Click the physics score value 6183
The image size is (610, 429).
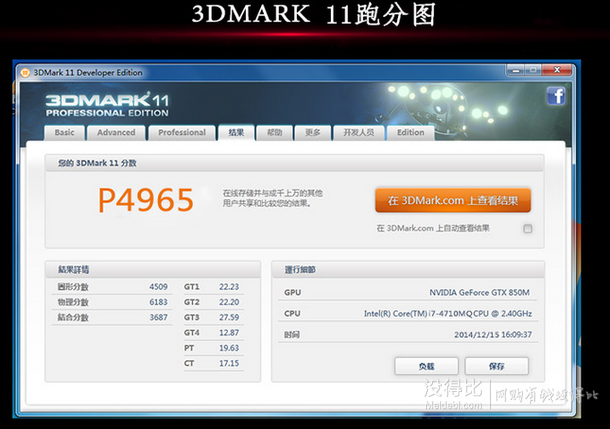(158, 302)
